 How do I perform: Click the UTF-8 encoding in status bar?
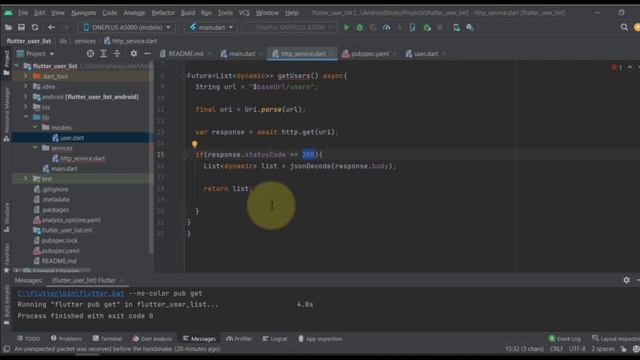[577, 349]
